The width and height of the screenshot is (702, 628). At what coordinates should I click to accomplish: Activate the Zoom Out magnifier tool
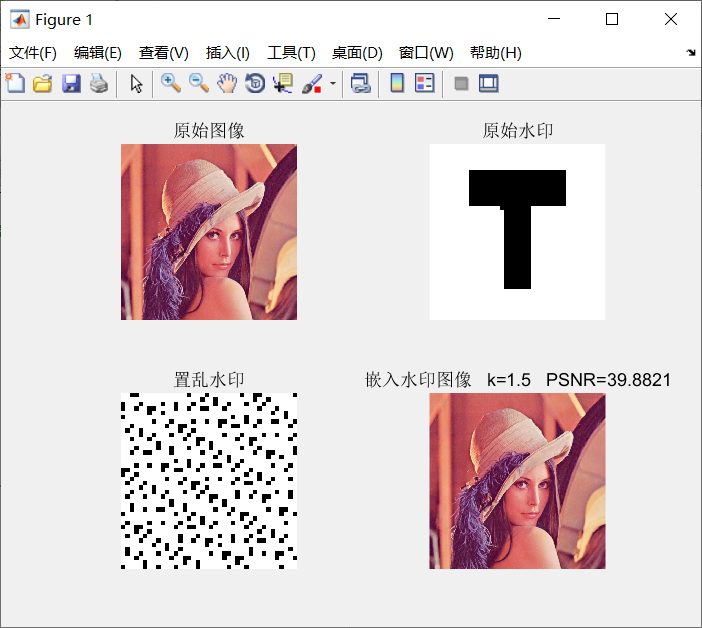click(x=199, y=83)
